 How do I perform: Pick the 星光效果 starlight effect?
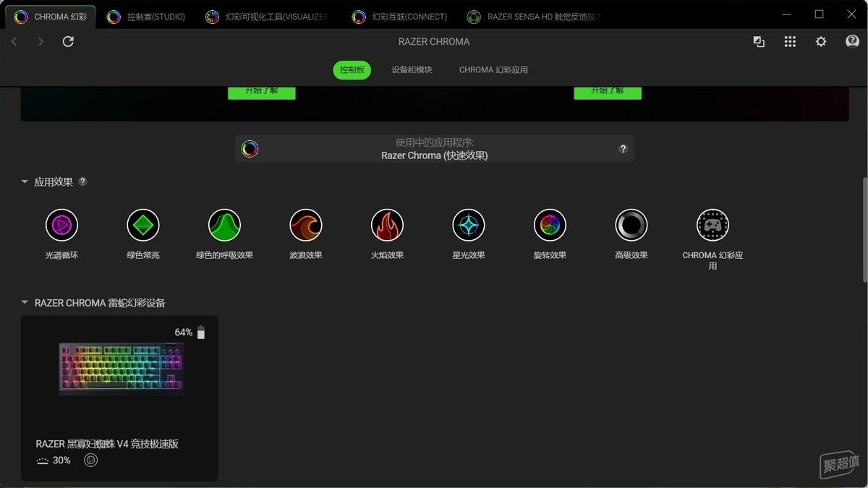469,226
